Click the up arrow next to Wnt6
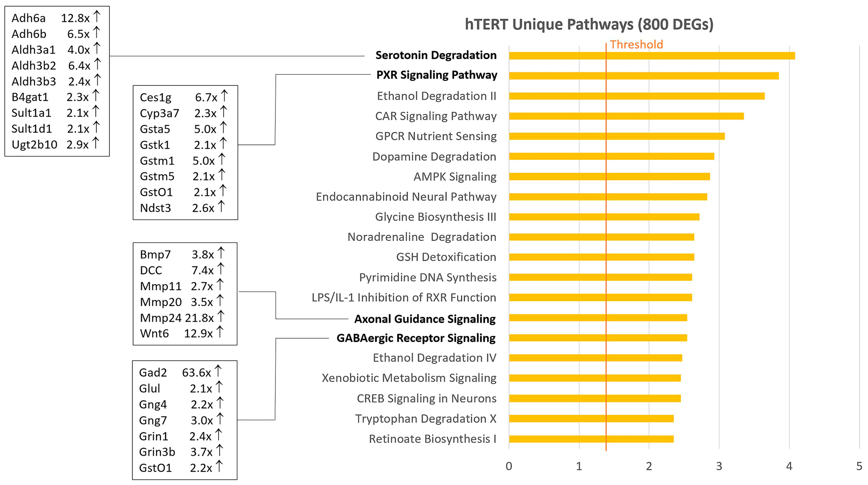 click(x=220, y=332)
